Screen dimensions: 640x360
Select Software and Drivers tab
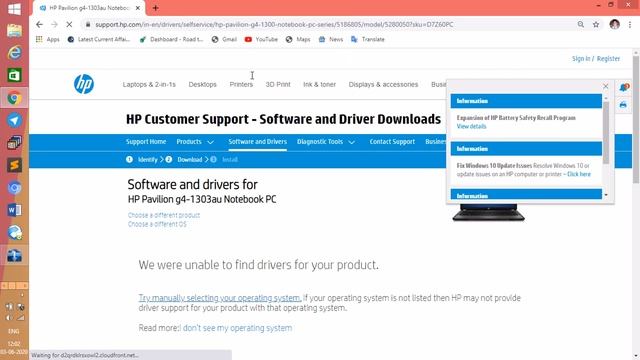tap(258, 142)
